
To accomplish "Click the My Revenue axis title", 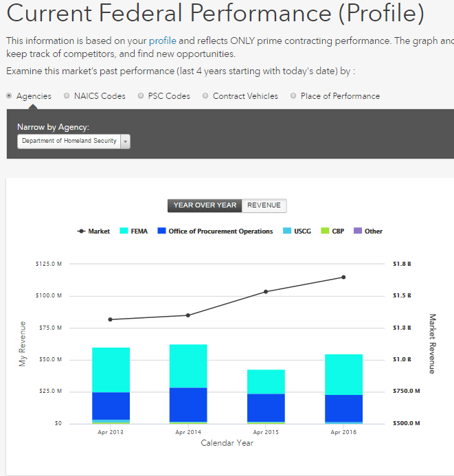I will coord(22,344).
